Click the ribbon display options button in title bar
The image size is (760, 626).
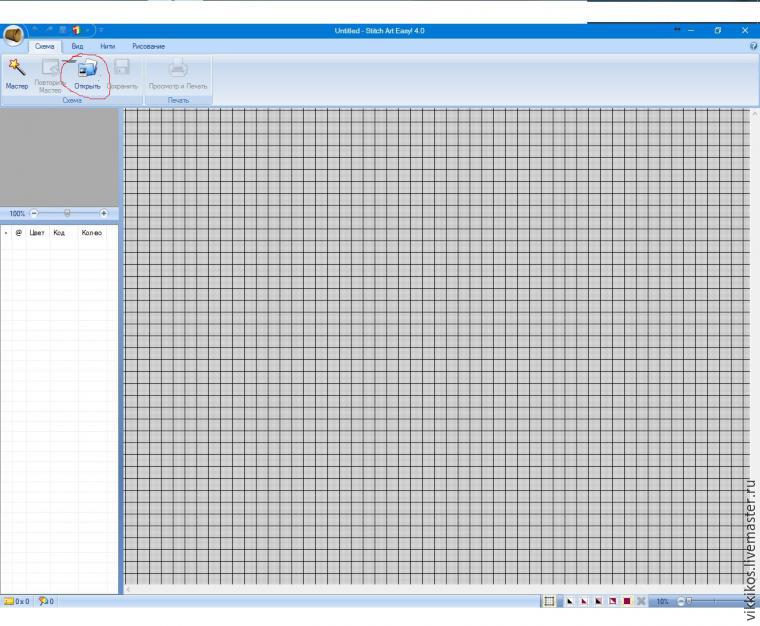(677, 30)
